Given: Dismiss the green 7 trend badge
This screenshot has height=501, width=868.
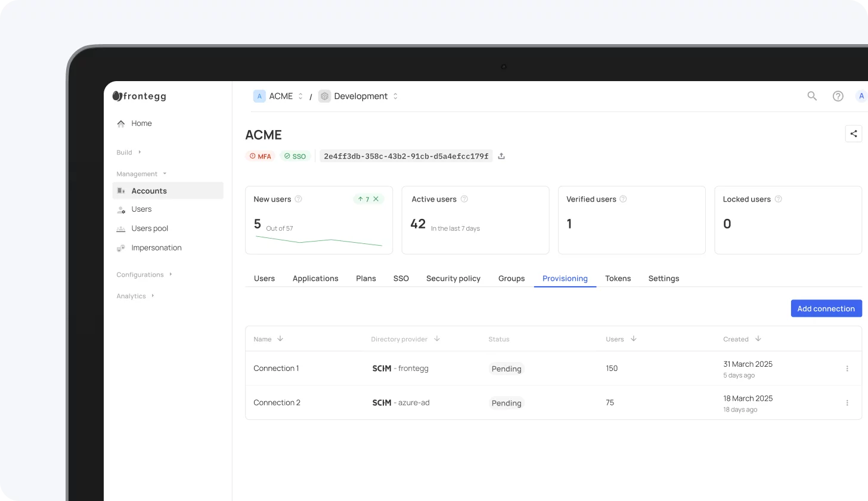Looking at the screenshot, I should [x=376, y=199].
